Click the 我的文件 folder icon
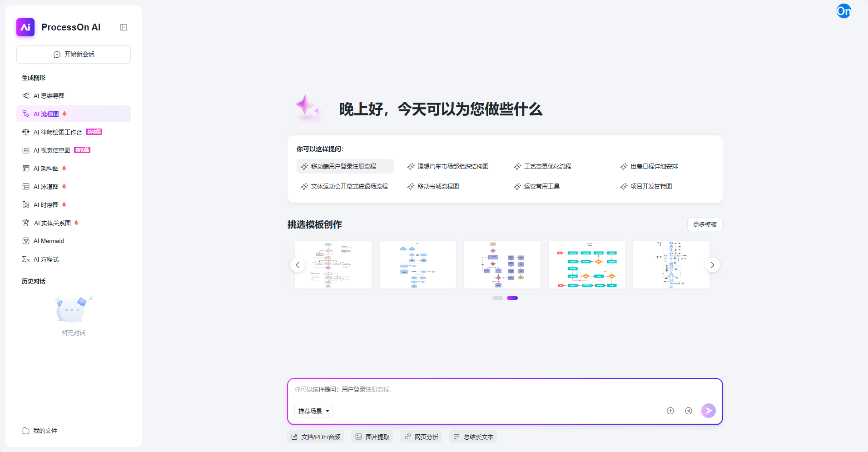Screen dimensions: 868x452 26,431
